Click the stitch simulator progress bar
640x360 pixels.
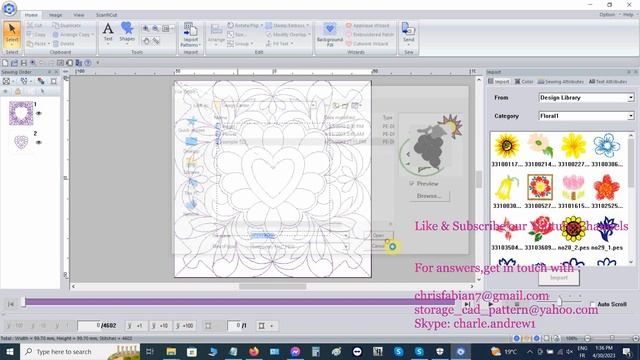[x=239, y=302]
